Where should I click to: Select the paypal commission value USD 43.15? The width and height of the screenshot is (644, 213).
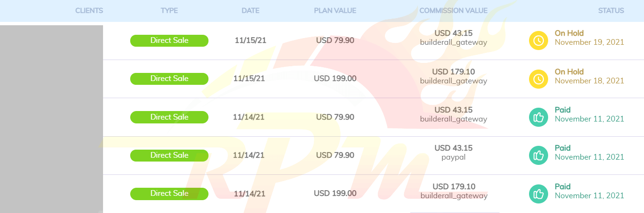[x=453, y=148]
